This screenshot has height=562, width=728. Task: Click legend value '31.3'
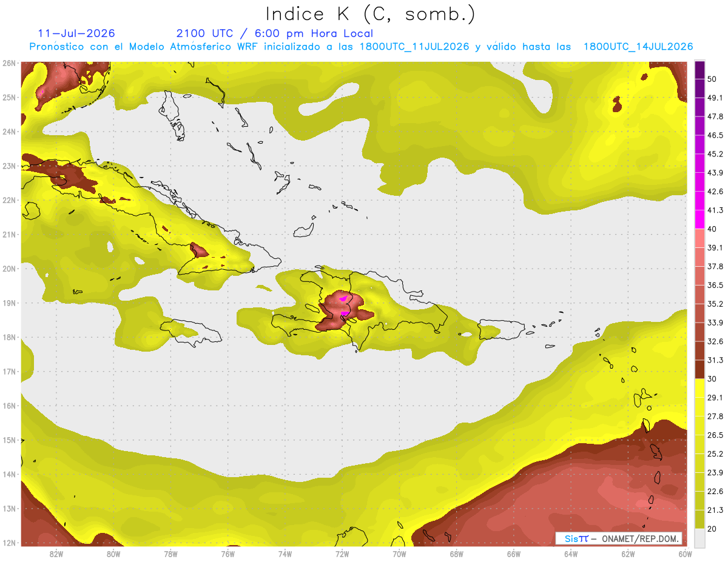(715, 360)
